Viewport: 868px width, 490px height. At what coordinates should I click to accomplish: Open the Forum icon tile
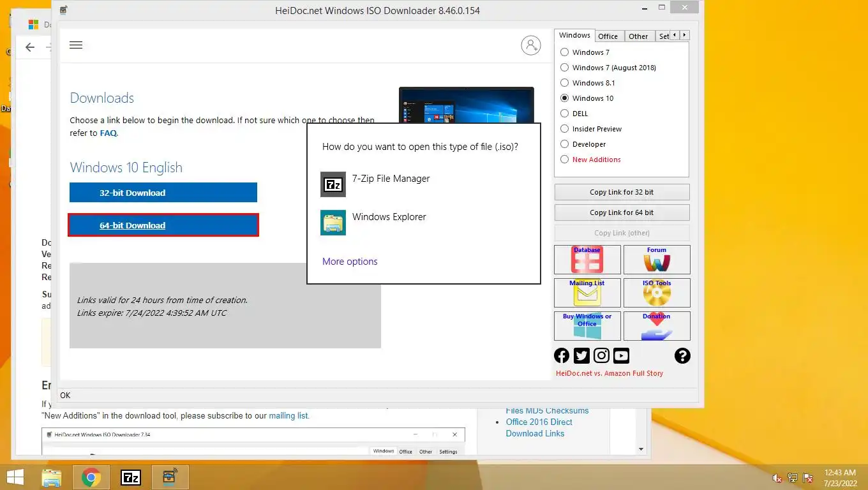657,260
